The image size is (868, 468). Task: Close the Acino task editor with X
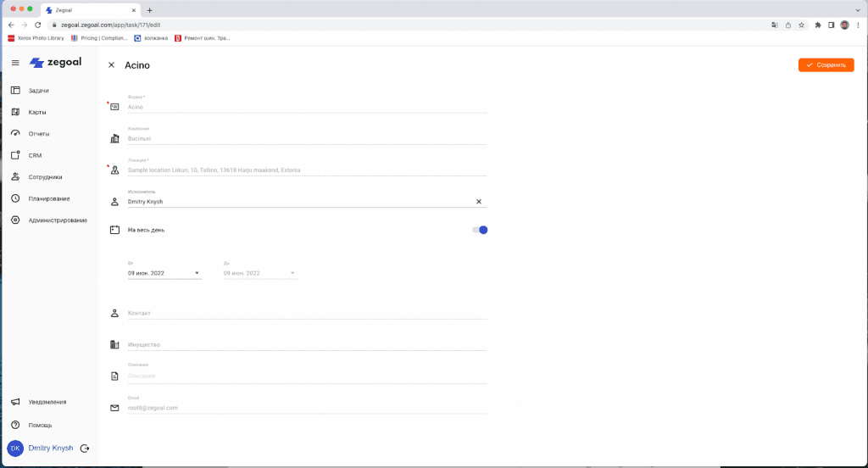click(112, 65)
